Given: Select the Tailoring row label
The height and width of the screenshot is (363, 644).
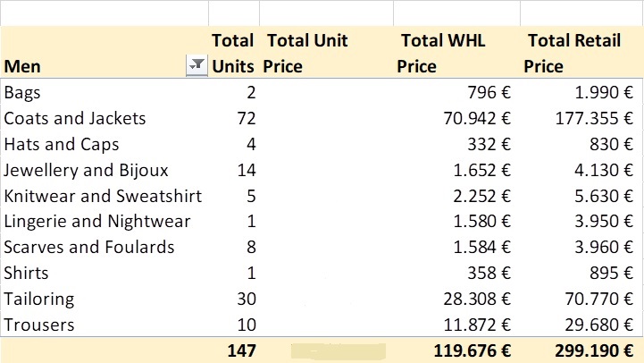Looking at the screenshot, I should (39, 300).
